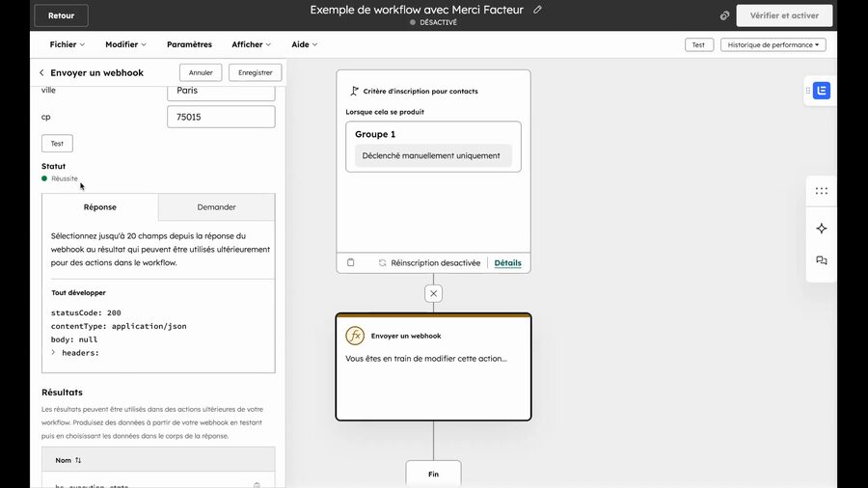This screenshot has height=488, width=868.
Task: Click the Annuler button
Action: point(201,72)
